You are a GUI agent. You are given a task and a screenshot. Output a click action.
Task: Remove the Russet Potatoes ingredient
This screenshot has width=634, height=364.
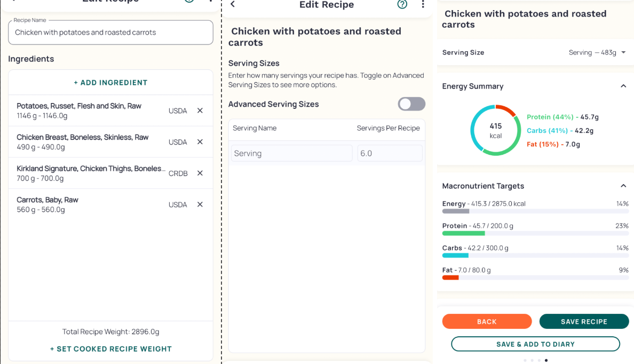tap(200, 110)
